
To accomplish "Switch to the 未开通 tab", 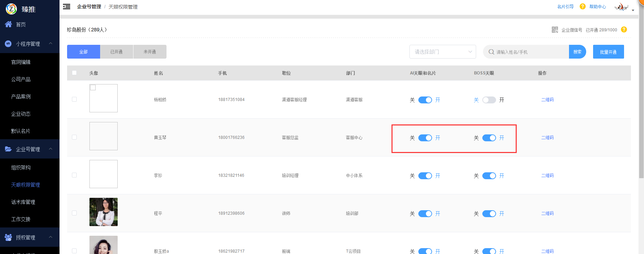I will coord(150,52).
